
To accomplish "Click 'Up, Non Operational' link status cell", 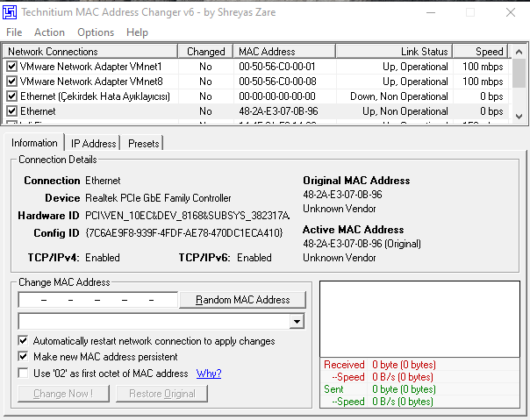I will click(405, 111).
